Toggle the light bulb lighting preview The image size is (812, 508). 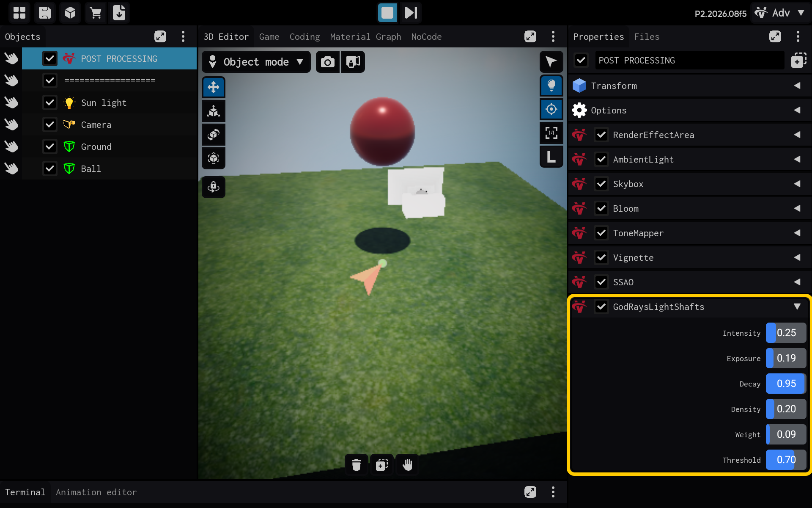(551, 86)
